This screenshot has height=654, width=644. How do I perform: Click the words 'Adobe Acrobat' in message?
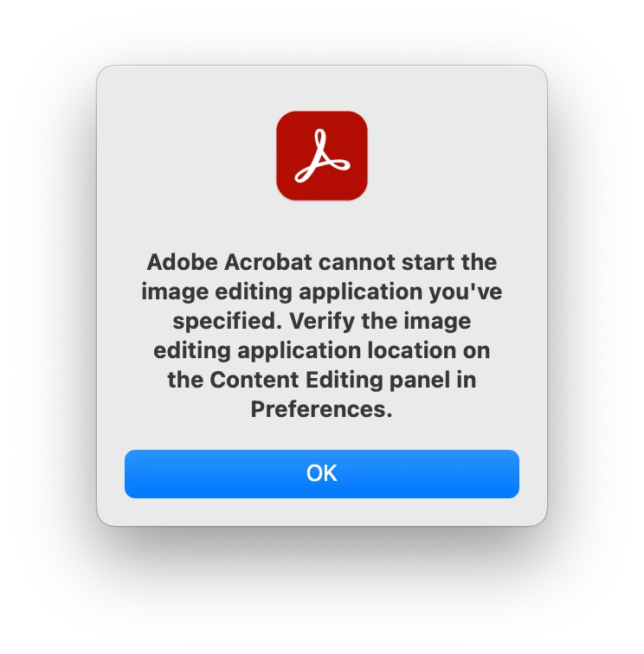(229, 262)
